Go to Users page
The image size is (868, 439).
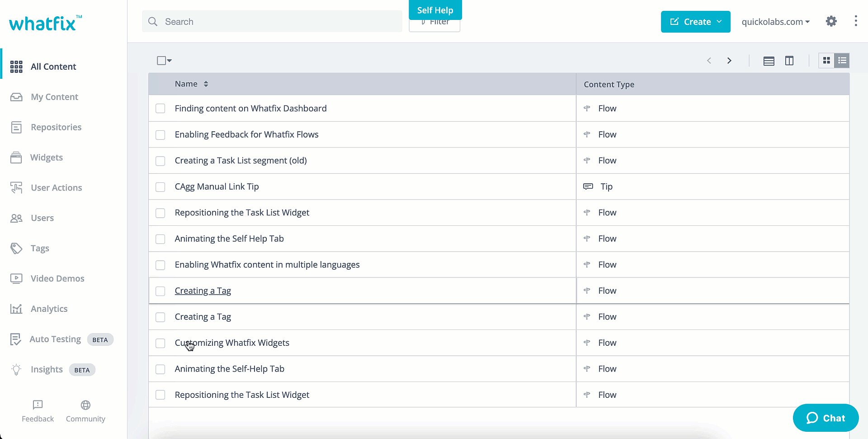[x=42, y=218]
